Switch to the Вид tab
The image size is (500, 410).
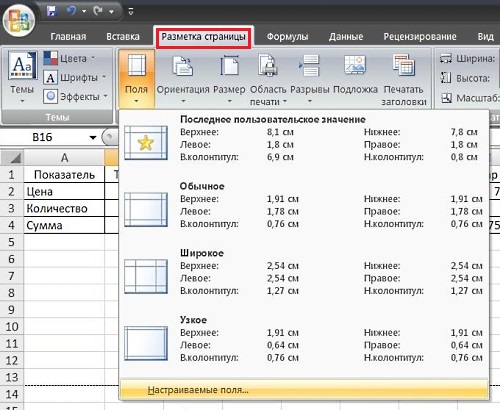[x=486, y=36]
